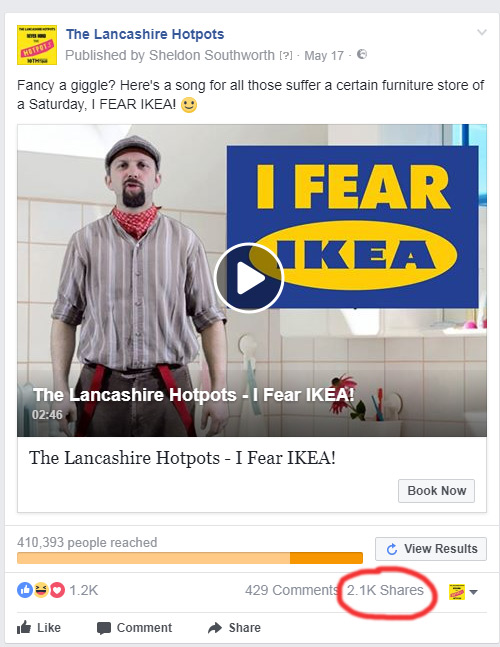500x647 pixels.
Task: View the 429 Comments link
Action: click(292, 590)
